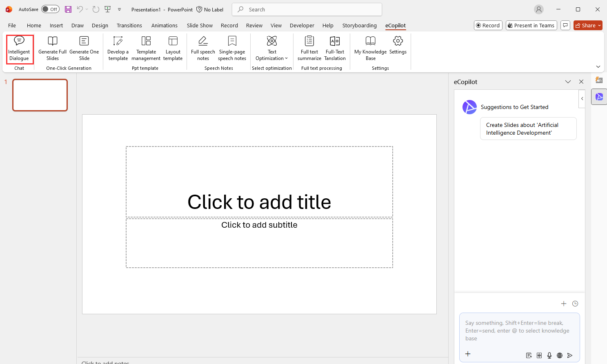607x364 pixels.
Task: Open Intelligent Dialogue chat
Action: (19, 49)
